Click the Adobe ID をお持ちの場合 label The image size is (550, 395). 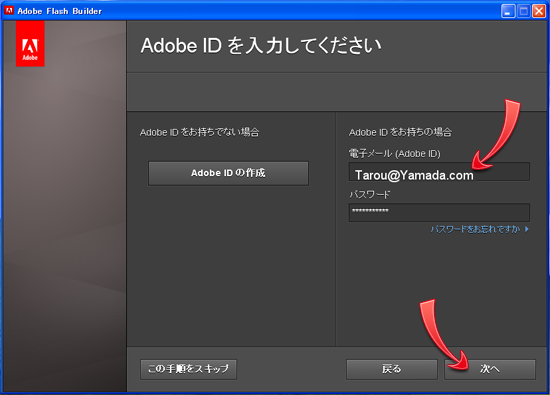click(400, 132)
